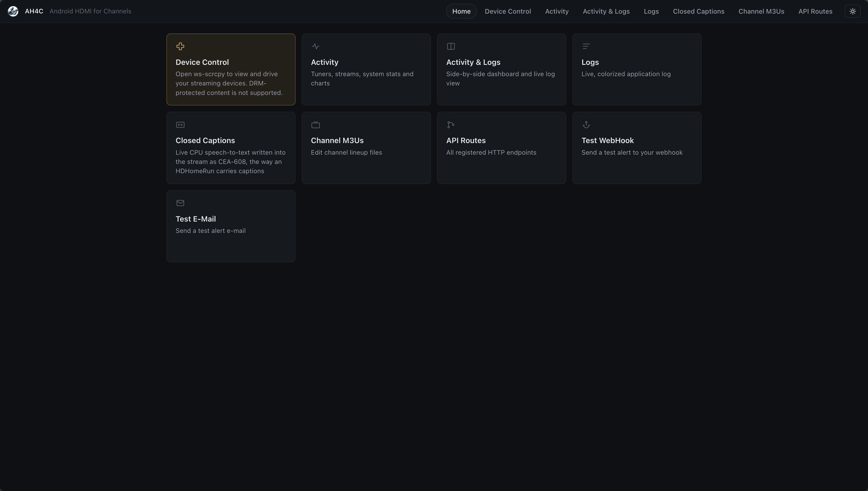
Task: Click the API Routes branch icon
Action: pyautogui.click(x=451, y=125)
